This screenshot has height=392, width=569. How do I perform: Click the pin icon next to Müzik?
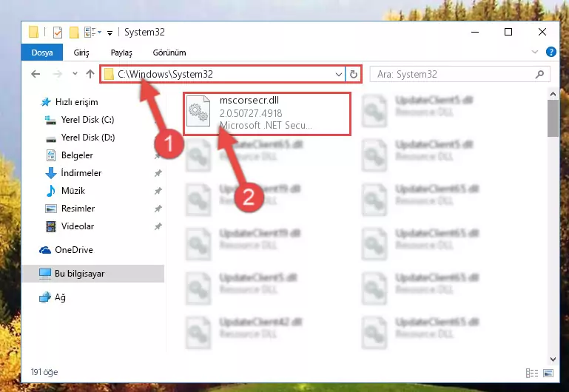158,191
